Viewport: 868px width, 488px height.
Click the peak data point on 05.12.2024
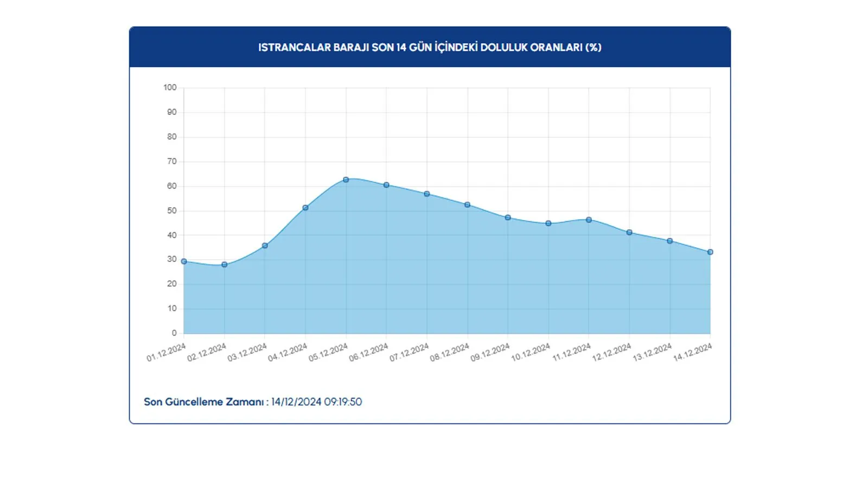(346, 179)
